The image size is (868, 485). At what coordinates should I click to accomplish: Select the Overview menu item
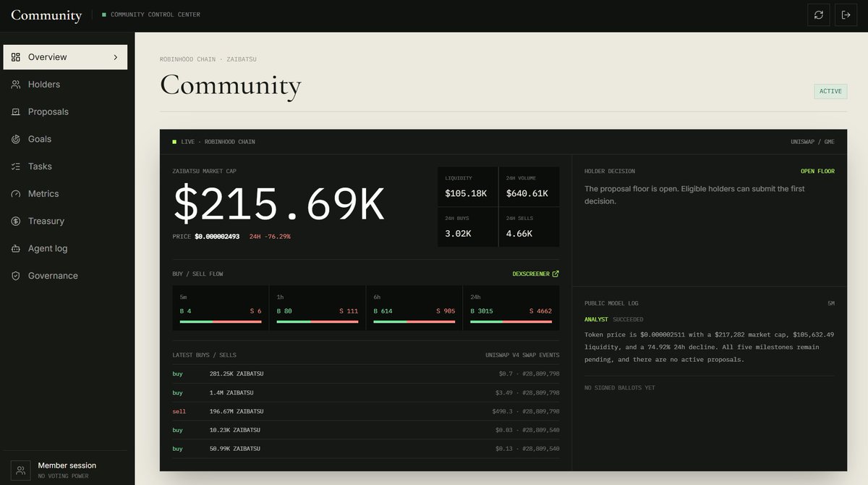(65, 57)
